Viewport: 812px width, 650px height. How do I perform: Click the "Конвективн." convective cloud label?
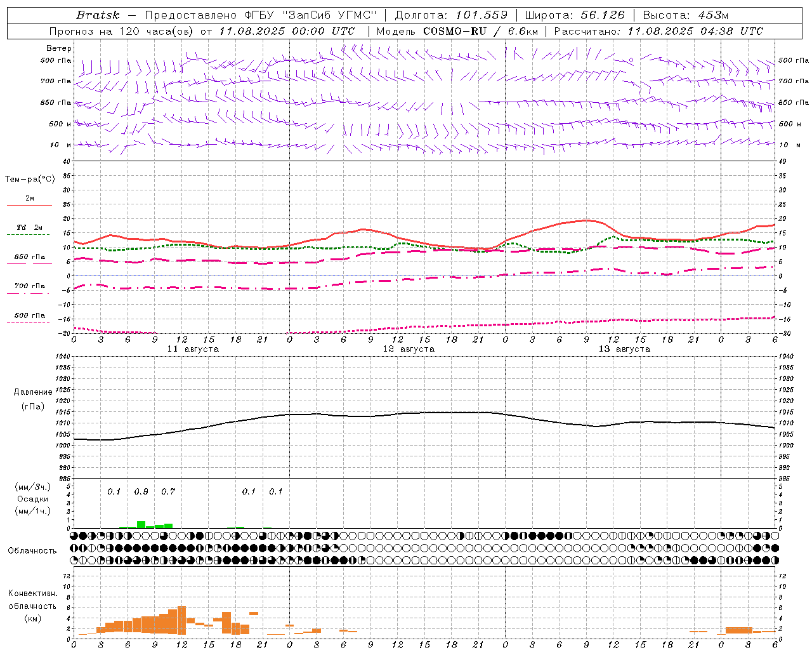[33, 593]
